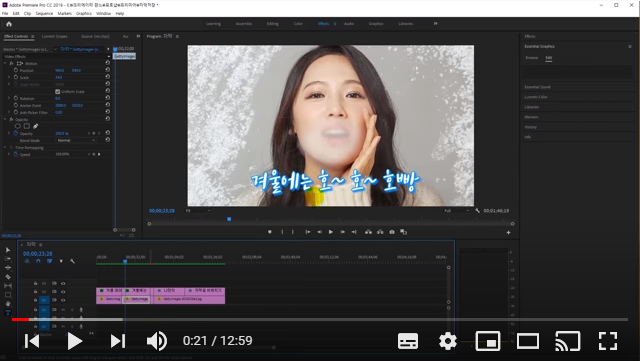The width and height of the screenshot is (640, 361).
Task: Open the Blend Mode dropdown
Action: tap(76, 140)
